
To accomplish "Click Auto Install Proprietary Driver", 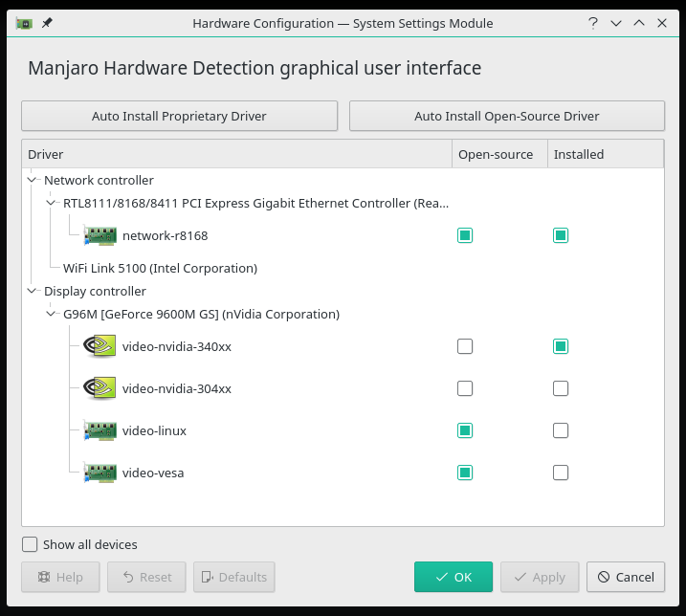I will (x=179, y=116).
